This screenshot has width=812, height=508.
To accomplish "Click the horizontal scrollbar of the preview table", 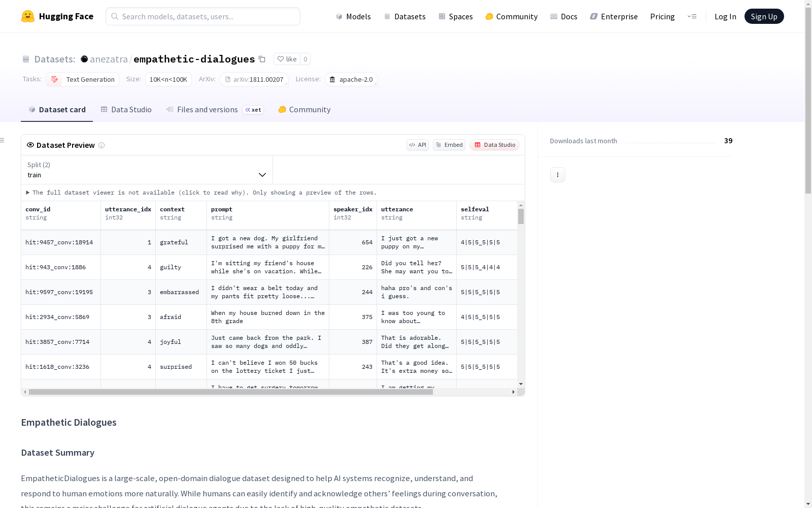I will pos(231,392).
